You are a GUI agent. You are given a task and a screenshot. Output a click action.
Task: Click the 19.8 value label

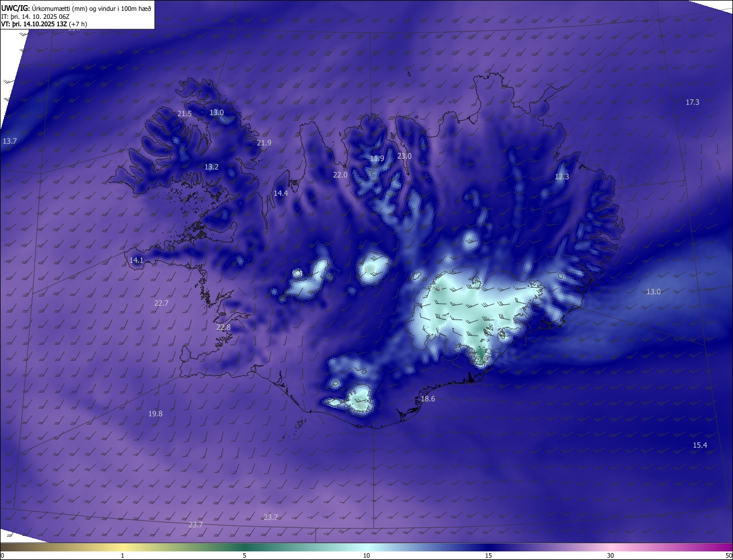click(x=155, y=413)
